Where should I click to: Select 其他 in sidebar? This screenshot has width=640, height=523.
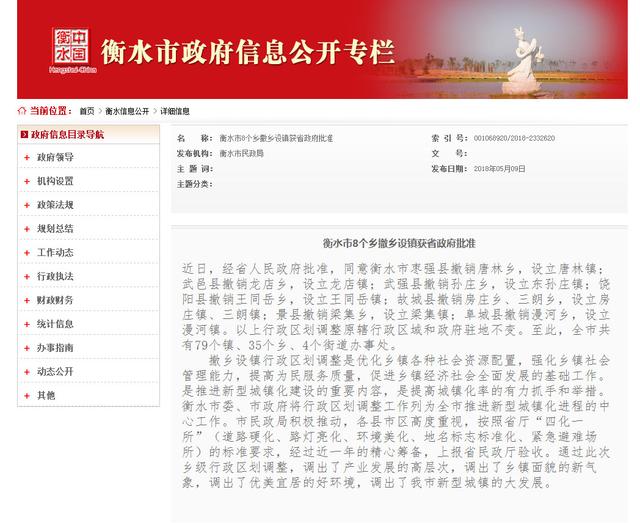pos(46,396)
